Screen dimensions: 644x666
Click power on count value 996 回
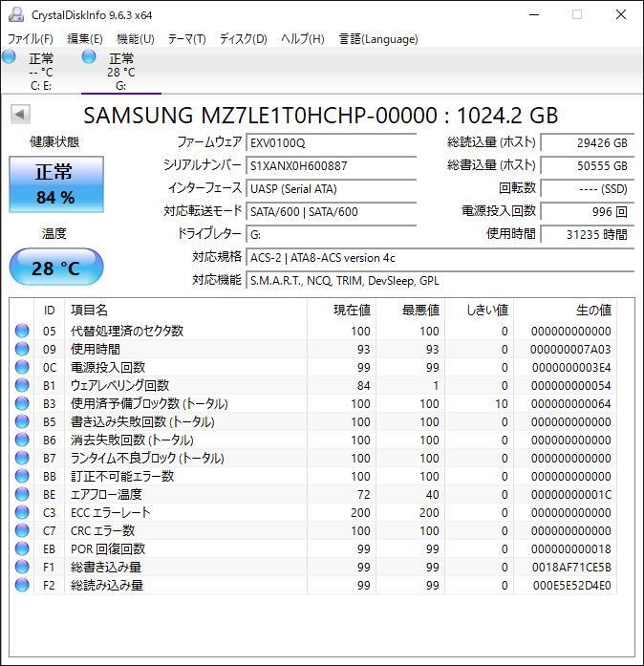pos(588,211)
